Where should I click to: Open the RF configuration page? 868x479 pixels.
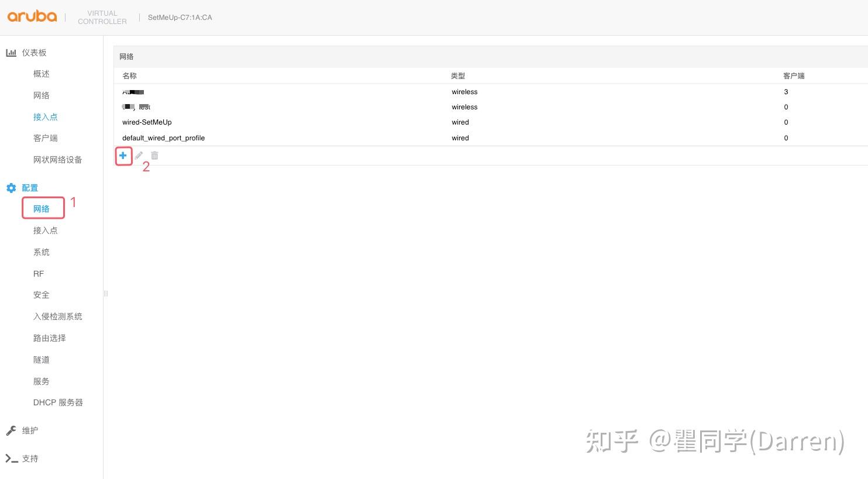pyautogui.click(x=38, y=273)
